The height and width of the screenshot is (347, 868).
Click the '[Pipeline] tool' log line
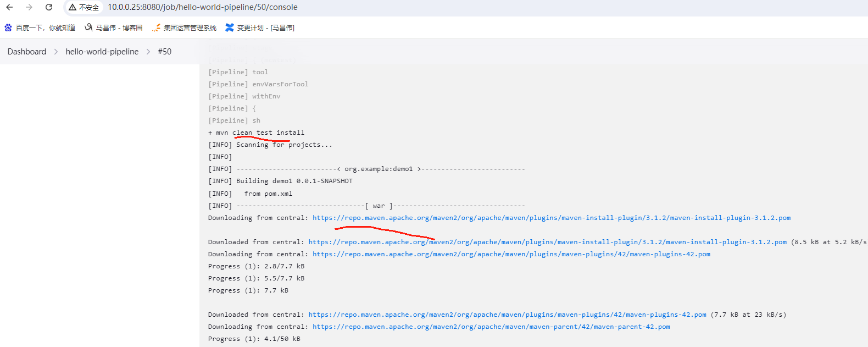(x=238, y=72)
